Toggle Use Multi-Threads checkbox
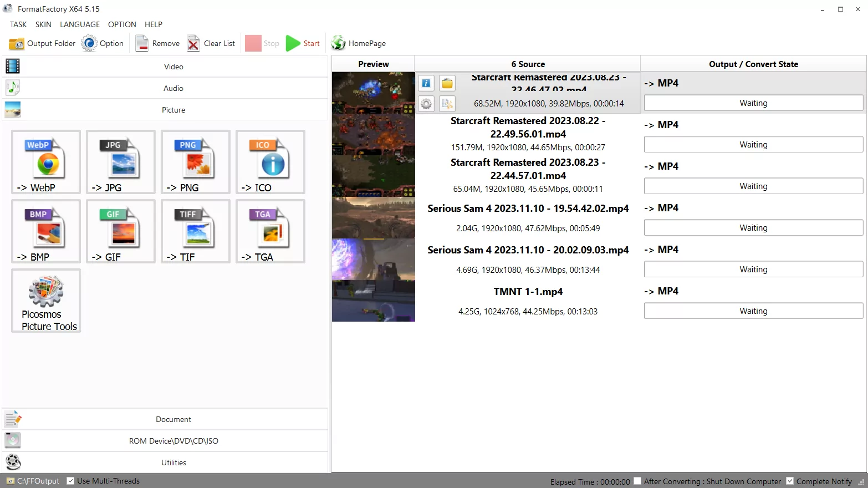This screenshot has height=488, width=868. point(70,481)
